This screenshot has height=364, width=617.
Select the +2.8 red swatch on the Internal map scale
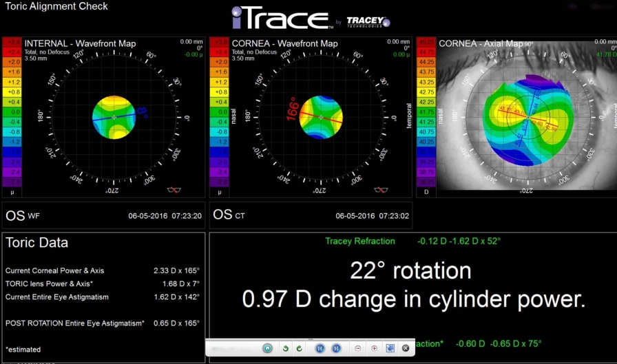12,42
